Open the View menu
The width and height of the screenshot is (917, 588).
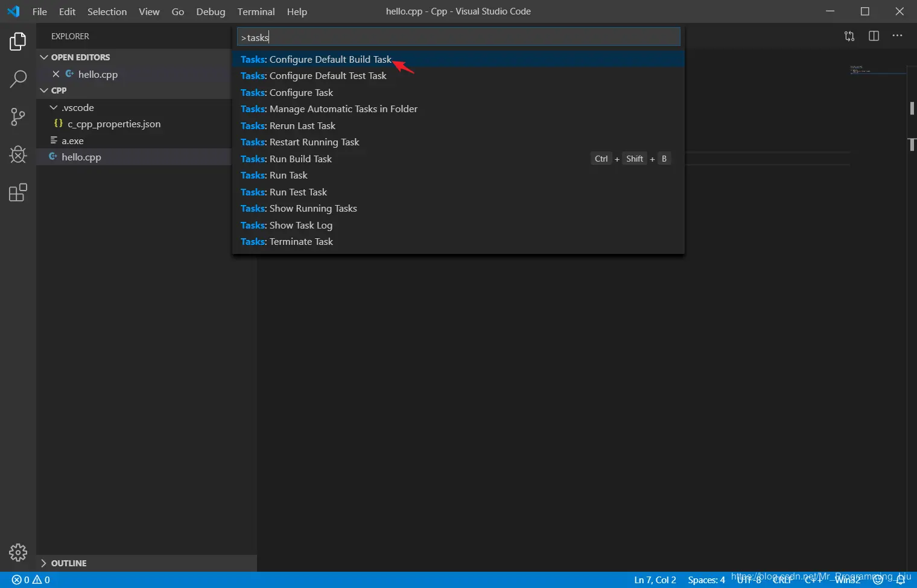click(x=149, y=11)
